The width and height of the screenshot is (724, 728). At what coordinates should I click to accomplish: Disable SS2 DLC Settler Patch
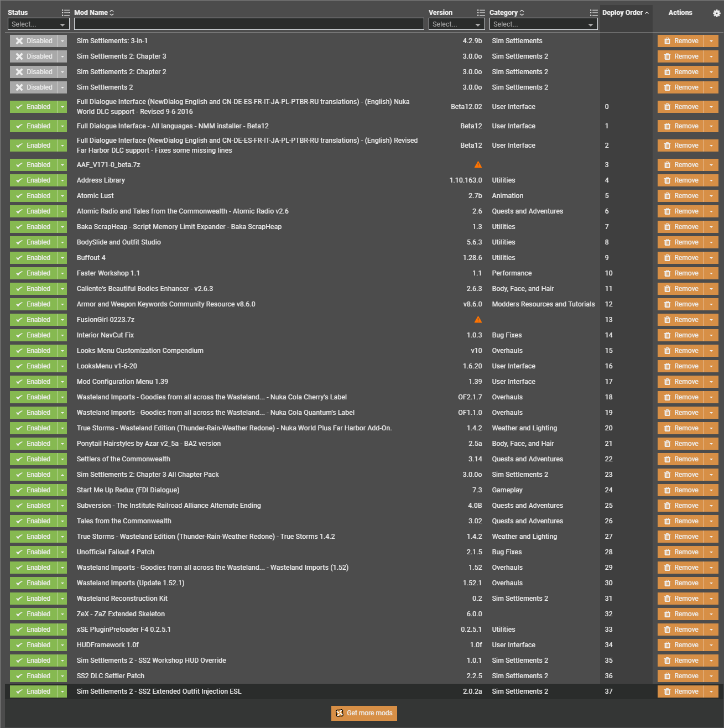pos(34,676)
